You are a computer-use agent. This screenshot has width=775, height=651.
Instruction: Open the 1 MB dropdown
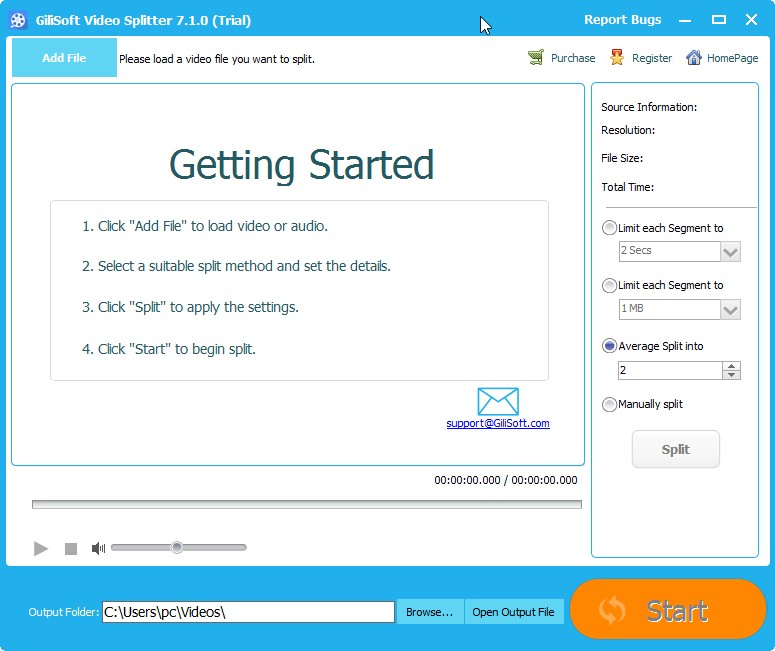tap(730, 310)
